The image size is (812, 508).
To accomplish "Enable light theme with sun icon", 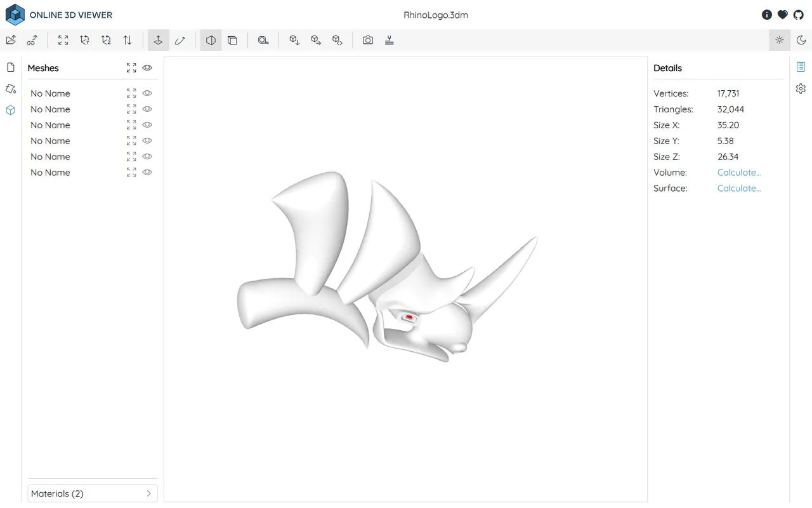I will coord(780,40).
